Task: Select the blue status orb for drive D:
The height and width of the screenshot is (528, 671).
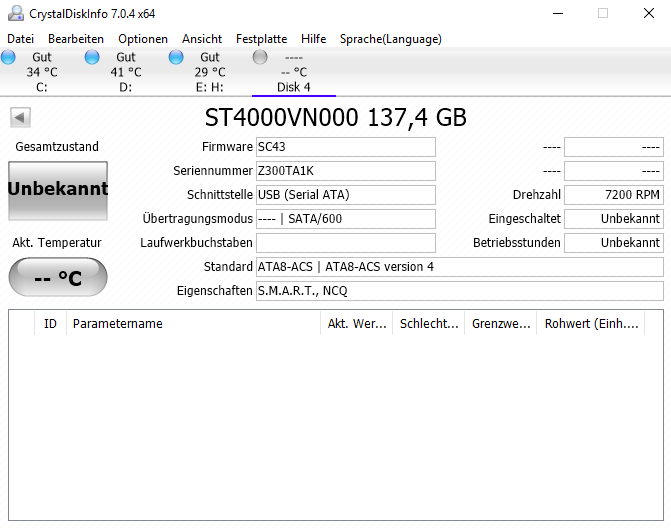Action: pos(92,57)
